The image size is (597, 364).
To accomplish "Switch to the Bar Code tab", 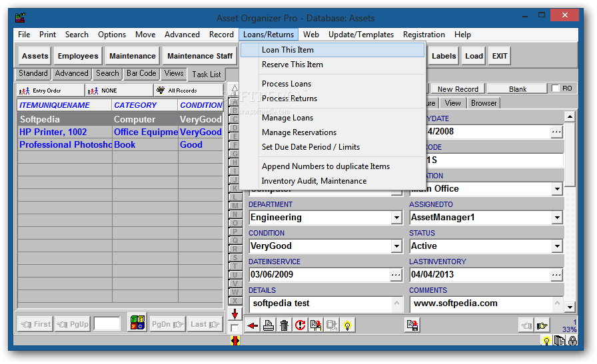I will 141,73.
